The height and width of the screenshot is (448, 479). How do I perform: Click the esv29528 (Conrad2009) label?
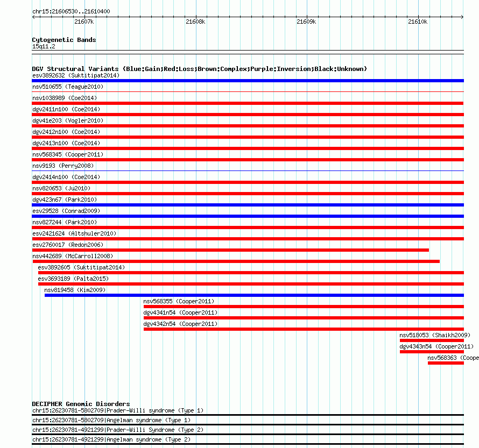coord(66,211)
